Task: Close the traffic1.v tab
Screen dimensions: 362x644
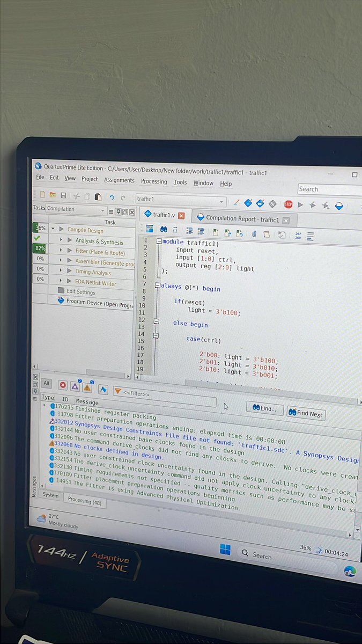Action: [181, 216]
